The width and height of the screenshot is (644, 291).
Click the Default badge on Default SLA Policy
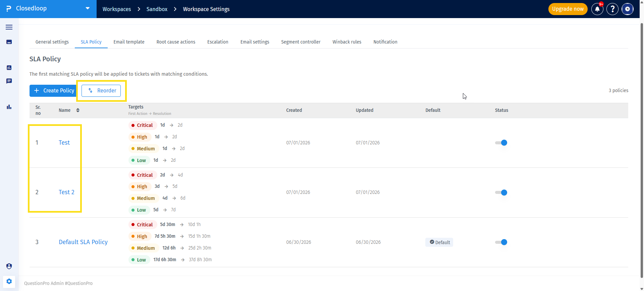(x=439, y=242)
